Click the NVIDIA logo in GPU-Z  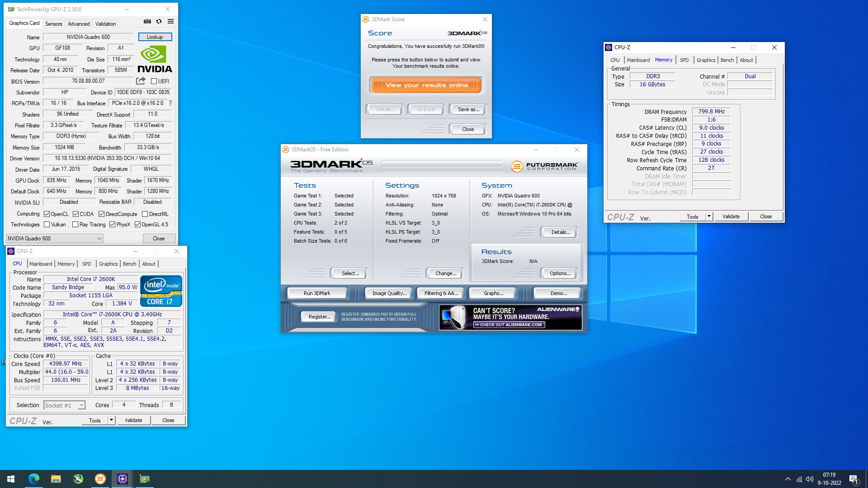(x=155, y=59)
